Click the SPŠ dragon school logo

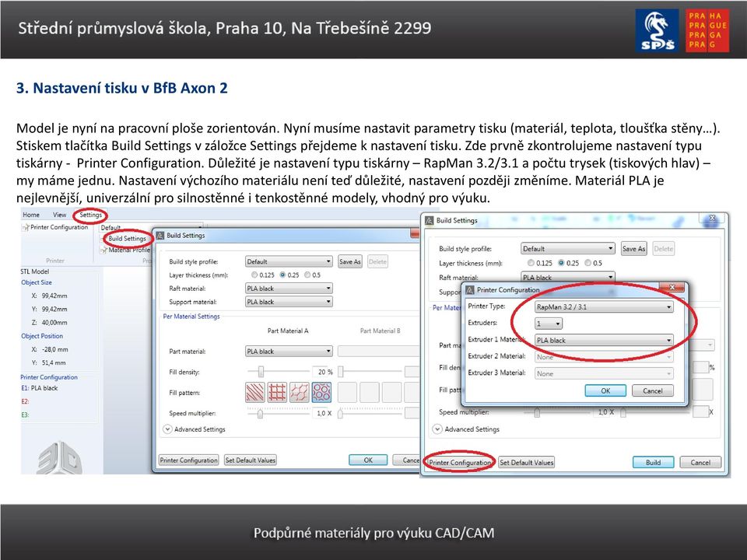pos(657,30)
